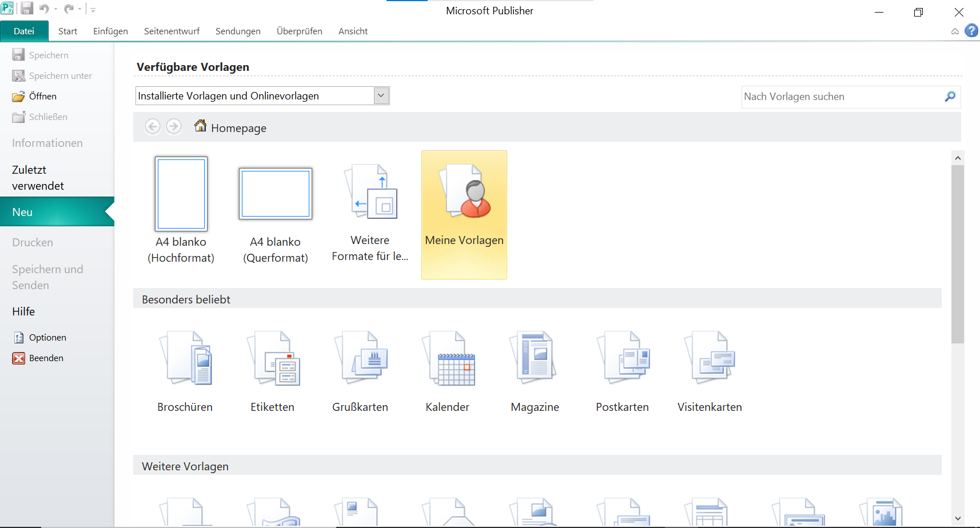Choose Weitere Formate für leere Seiten
This screenshot has height=528, width=980.
tap(370, 213)
